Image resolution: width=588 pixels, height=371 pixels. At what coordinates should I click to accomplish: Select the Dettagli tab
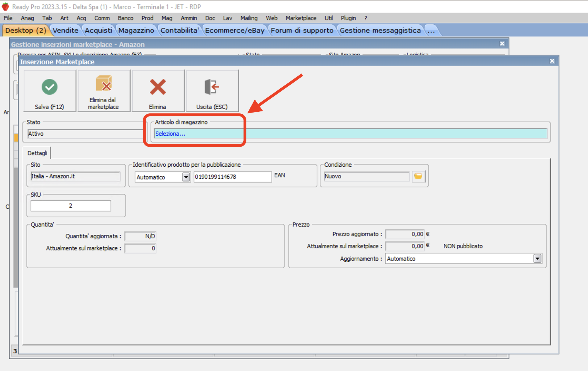(x=37, y=153)
